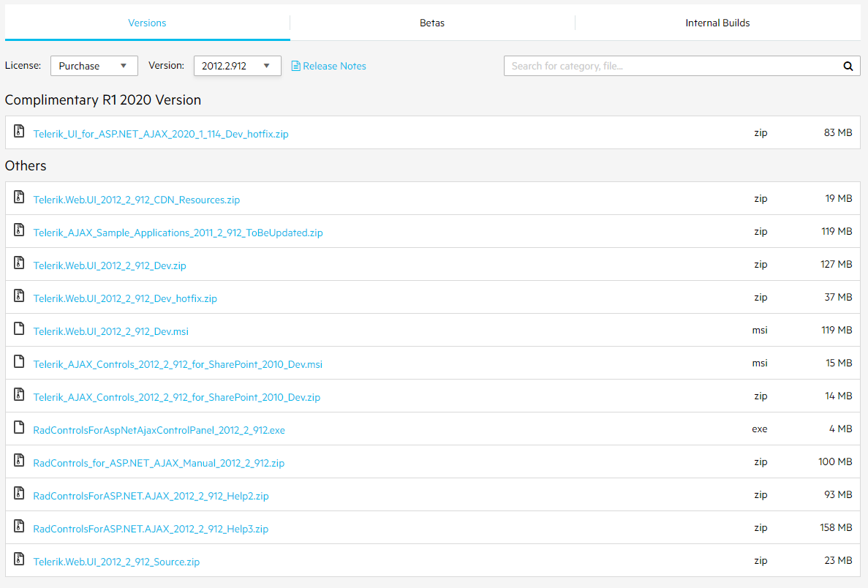Download the SharePoint_2010_Dev.msi file
868x588 pixels.
coord(178,364)
